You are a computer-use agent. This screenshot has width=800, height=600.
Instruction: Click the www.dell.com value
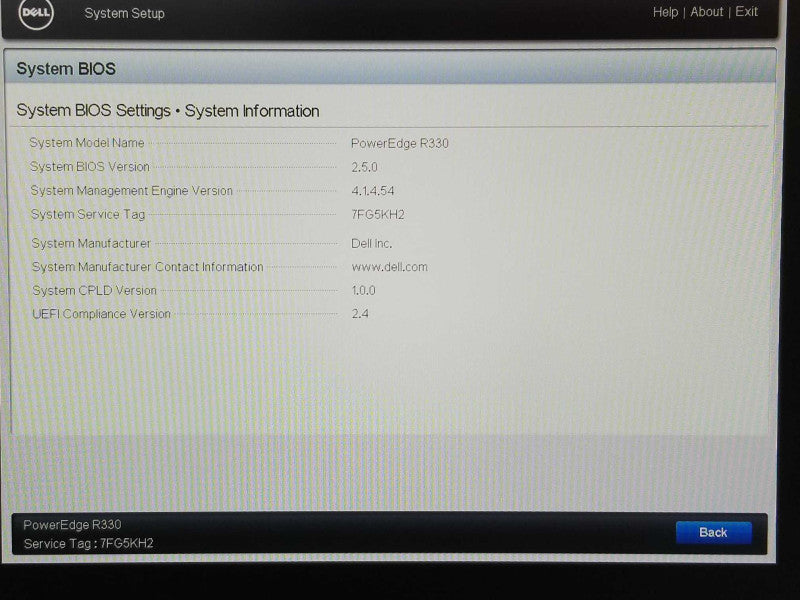(389, 267)
